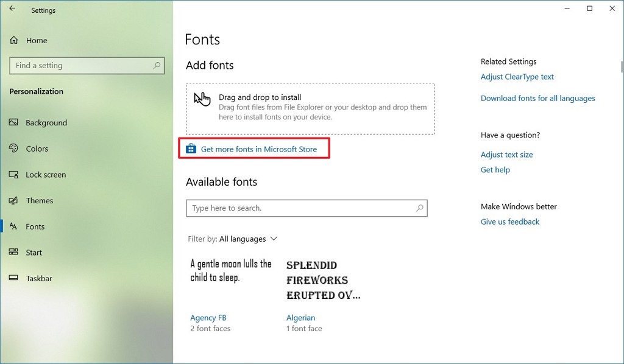Click the Start tiles icon
This screenshot has width=624, height=364.
coord(13,252)
